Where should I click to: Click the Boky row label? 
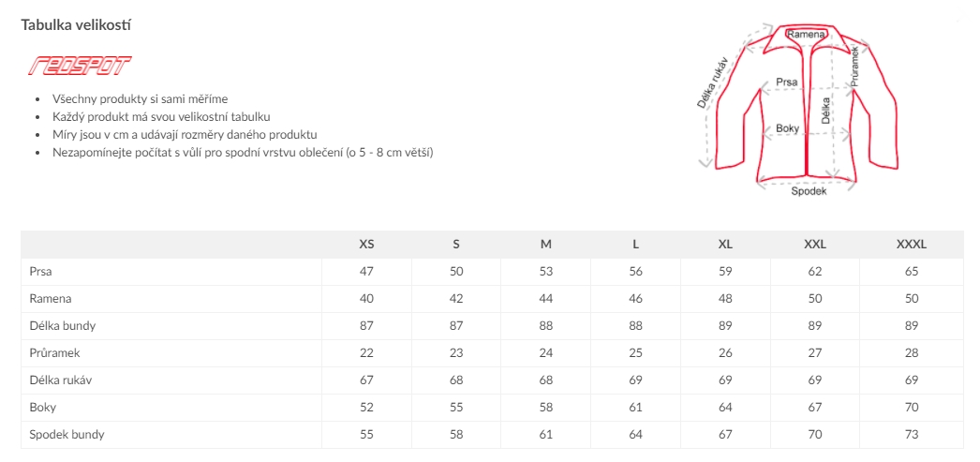[42, 408]
